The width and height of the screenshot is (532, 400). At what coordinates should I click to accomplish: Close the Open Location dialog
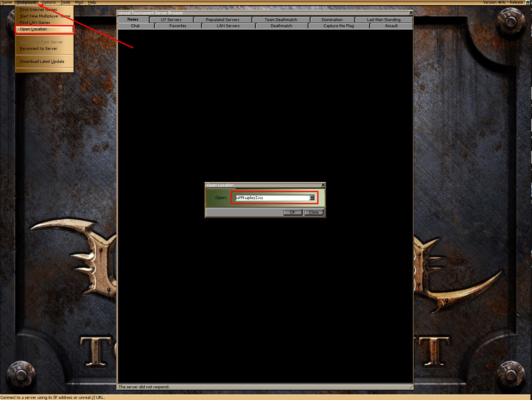323,185
